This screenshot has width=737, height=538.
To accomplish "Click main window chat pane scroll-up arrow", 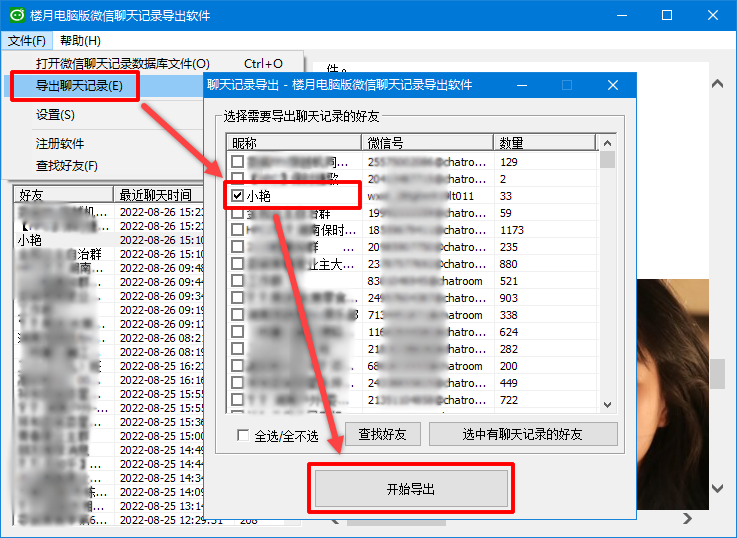I will [x=717, y=84].
